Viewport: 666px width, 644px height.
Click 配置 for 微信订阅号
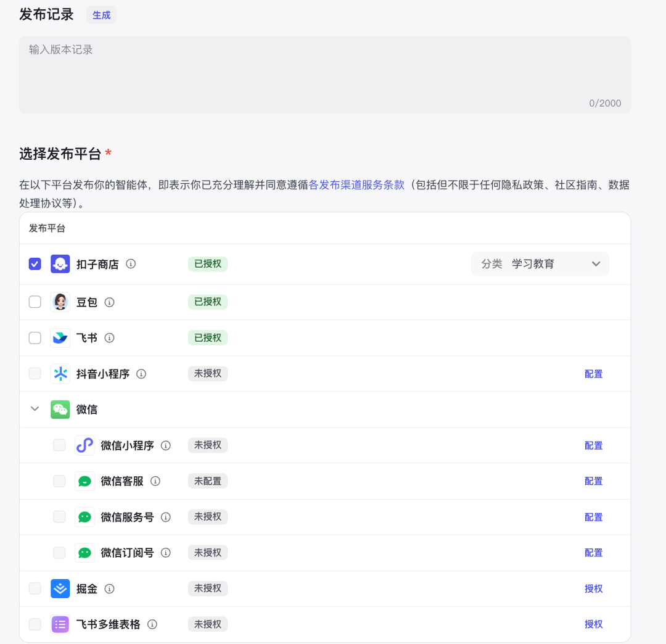pyautogui.click(x=593, y=553)
